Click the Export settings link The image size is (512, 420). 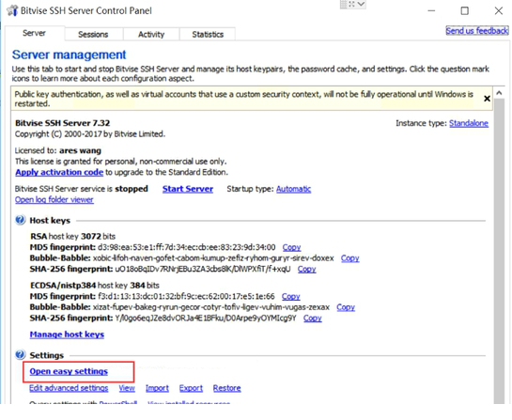click(191, 388)
